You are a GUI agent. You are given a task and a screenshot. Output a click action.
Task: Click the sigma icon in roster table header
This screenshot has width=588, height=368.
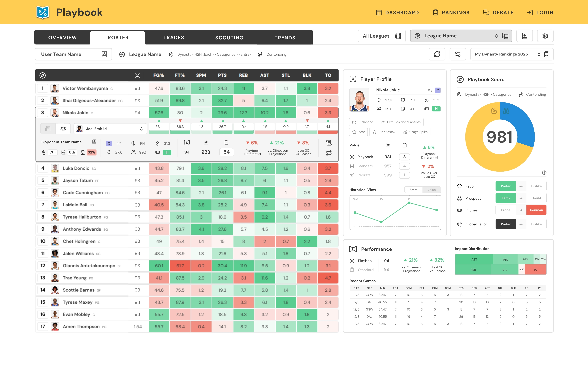coord(137,75)
